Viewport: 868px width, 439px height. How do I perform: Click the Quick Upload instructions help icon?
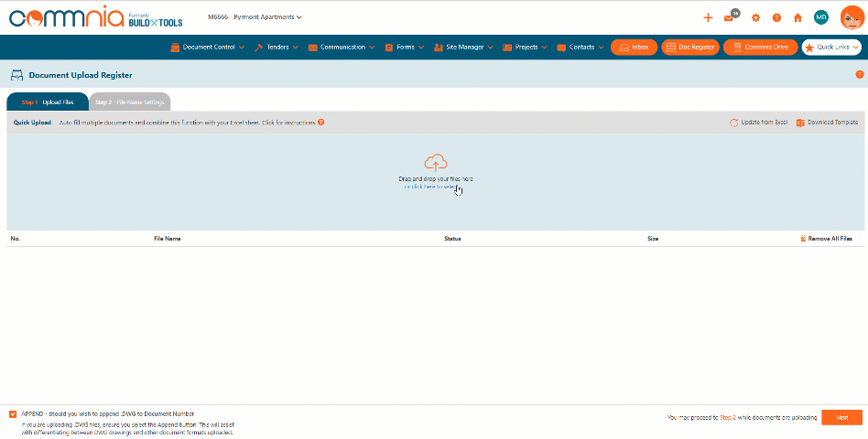pyautogui.click(x=320, y=122)
